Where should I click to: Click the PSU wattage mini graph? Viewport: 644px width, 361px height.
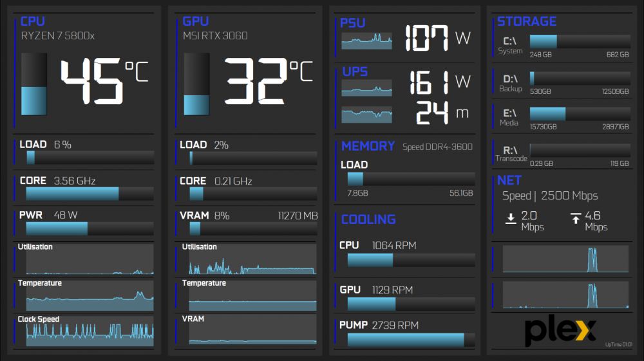(x=366, y=41)
